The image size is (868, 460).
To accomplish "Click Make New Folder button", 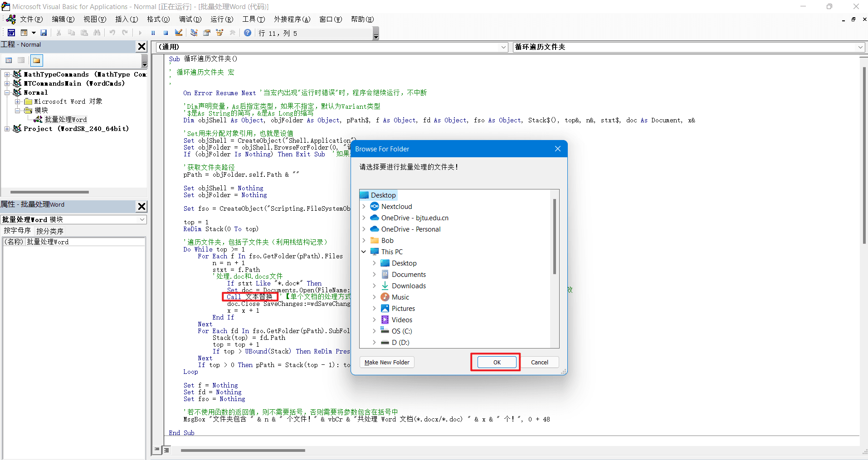I will pyautogui.click(x=387, y=362).
